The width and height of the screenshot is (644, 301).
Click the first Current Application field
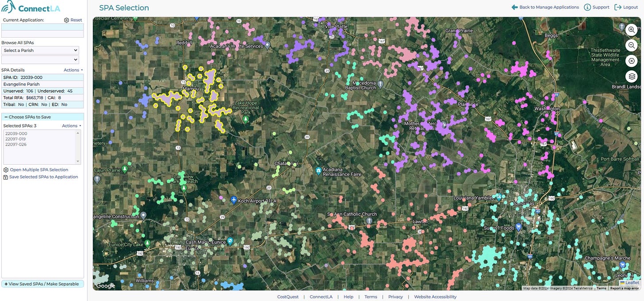tap(42, 27)
